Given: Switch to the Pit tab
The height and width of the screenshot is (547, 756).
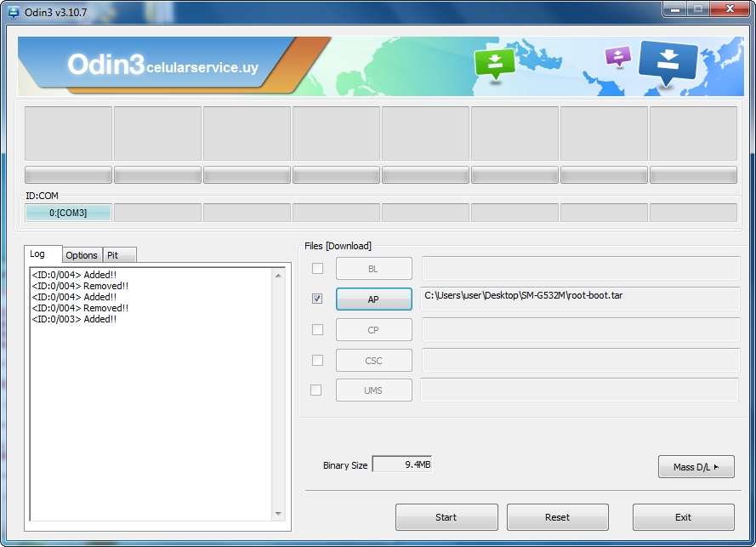Looking at the screenshot, I should click(x=120, y=255).
